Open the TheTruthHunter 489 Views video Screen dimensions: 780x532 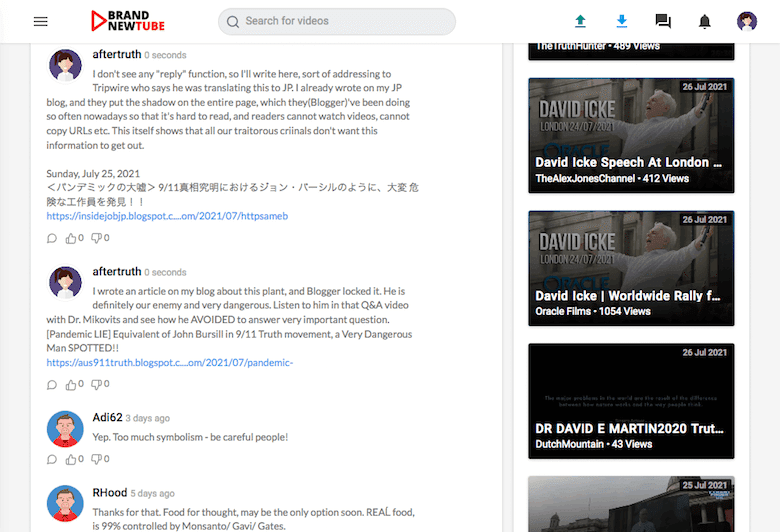click(x=631, y=51)
